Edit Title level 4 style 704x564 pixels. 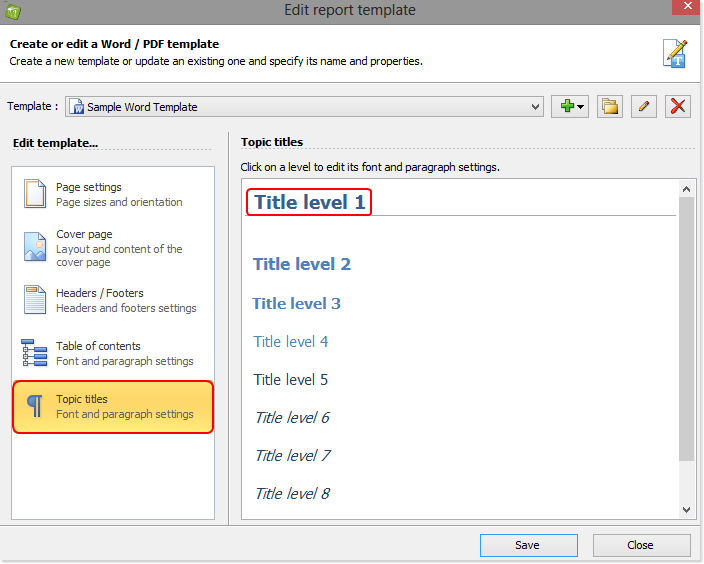[290, 342]
